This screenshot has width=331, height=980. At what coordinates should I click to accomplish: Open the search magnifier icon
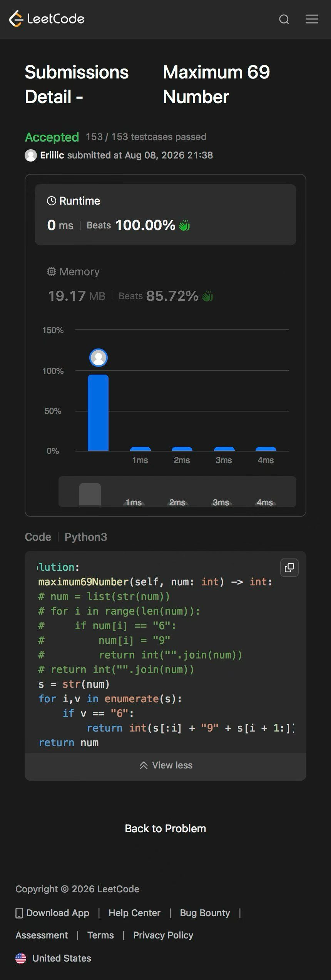(284, 19)
